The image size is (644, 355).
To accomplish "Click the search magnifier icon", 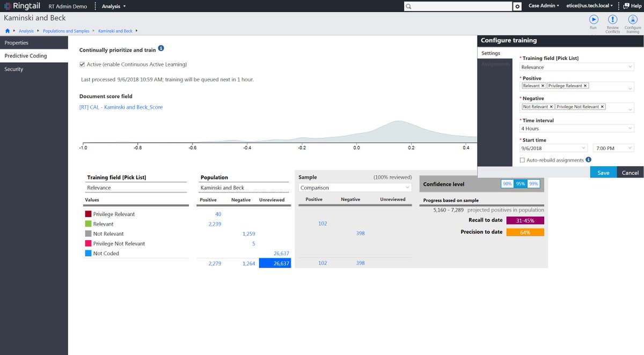I will 409,6.
